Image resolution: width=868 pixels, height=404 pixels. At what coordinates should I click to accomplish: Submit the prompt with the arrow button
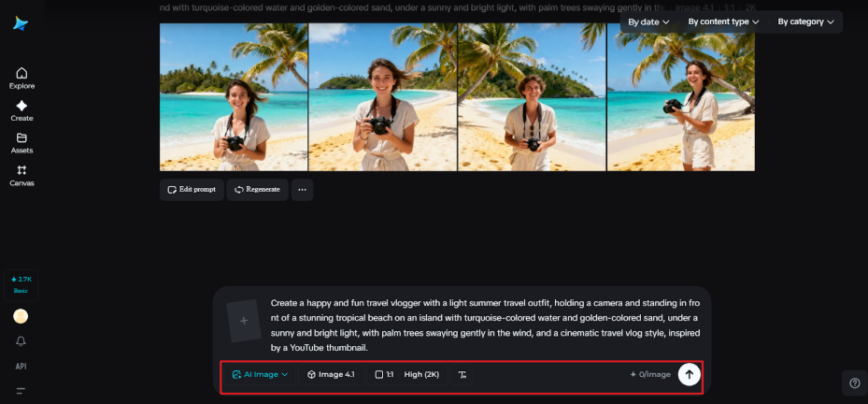pos(689,374)
